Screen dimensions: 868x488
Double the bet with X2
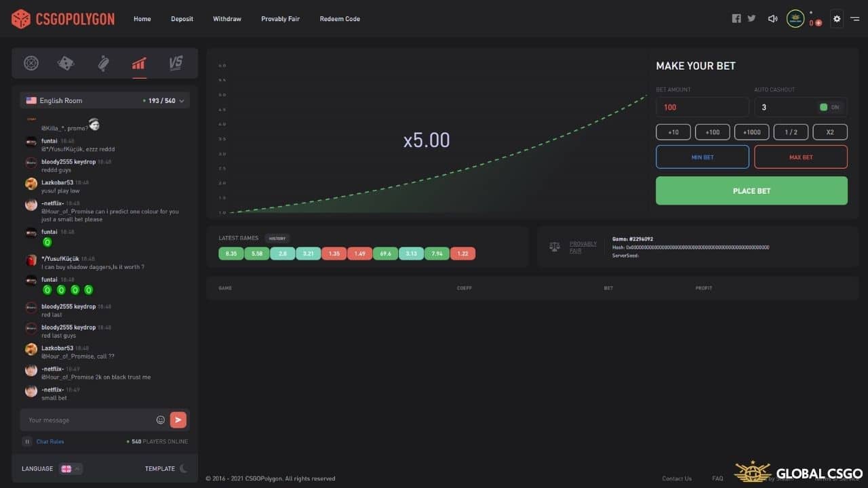[830, 132]
